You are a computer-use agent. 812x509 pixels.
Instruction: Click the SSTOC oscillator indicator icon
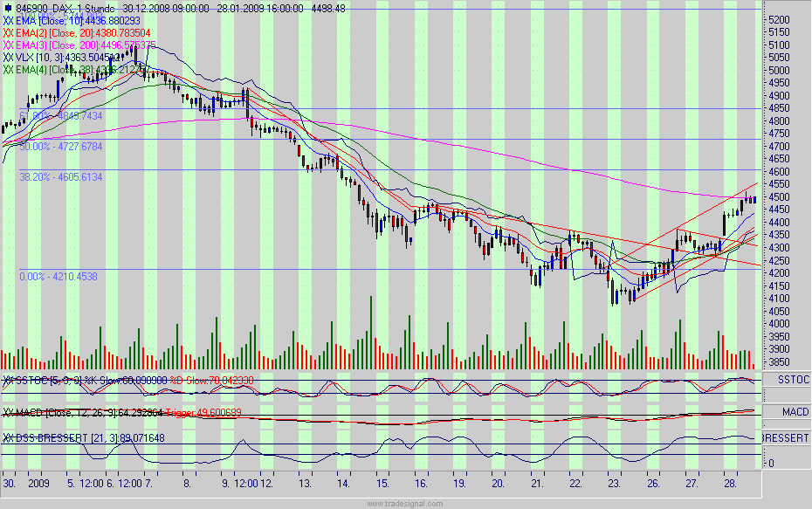[7, 379]
